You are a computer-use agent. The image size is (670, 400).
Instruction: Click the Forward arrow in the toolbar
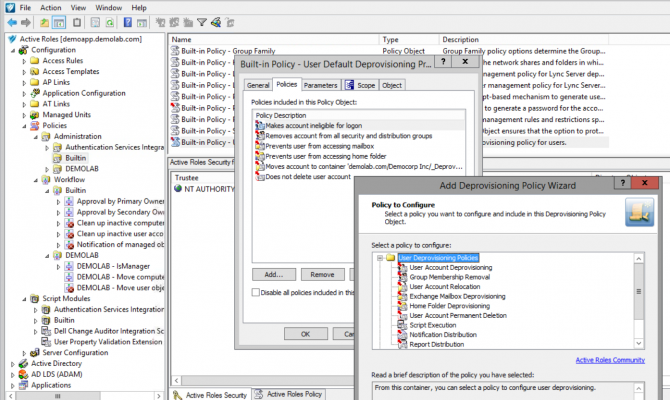(26, 22)
